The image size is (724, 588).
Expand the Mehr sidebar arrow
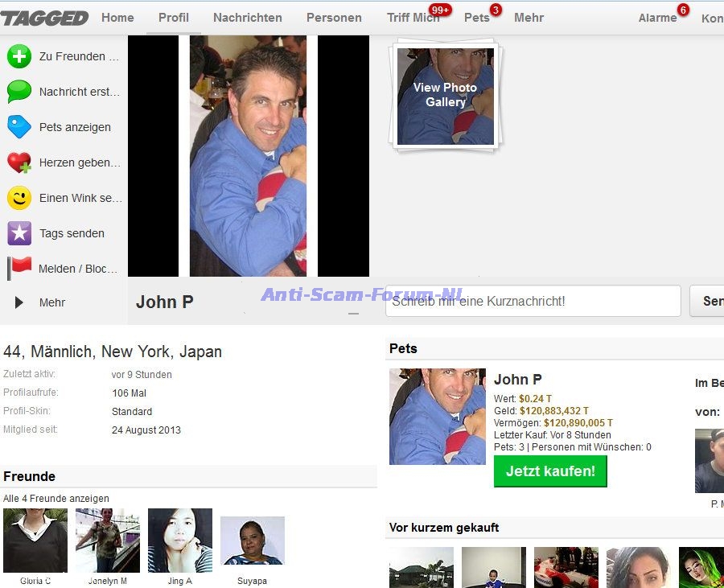click(x=19, y=302)
